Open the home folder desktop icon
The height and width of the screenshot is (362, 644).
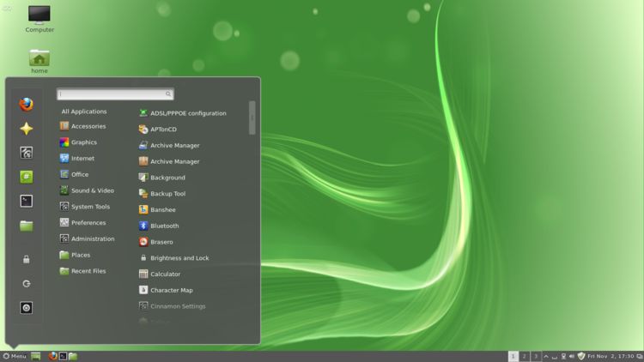coord(39,62)
